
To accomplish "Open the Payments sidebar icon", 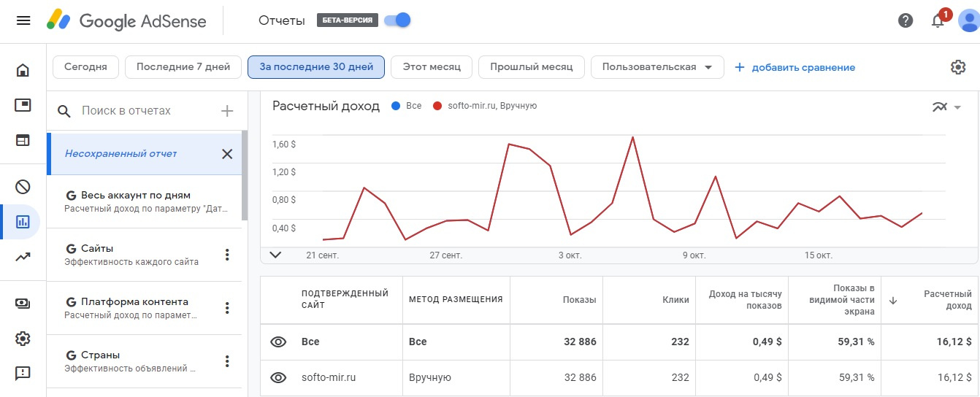I will point(23,304).
